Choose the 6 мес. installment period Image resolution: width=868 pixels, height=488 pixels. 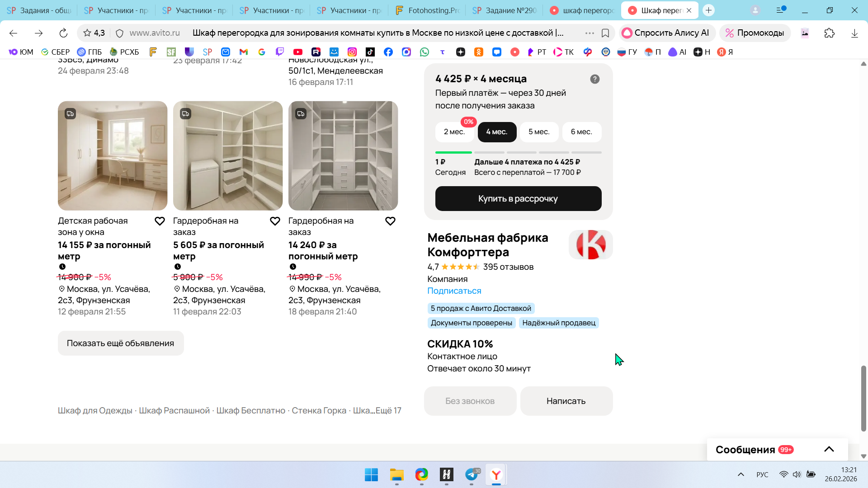[x=581, y=132]
